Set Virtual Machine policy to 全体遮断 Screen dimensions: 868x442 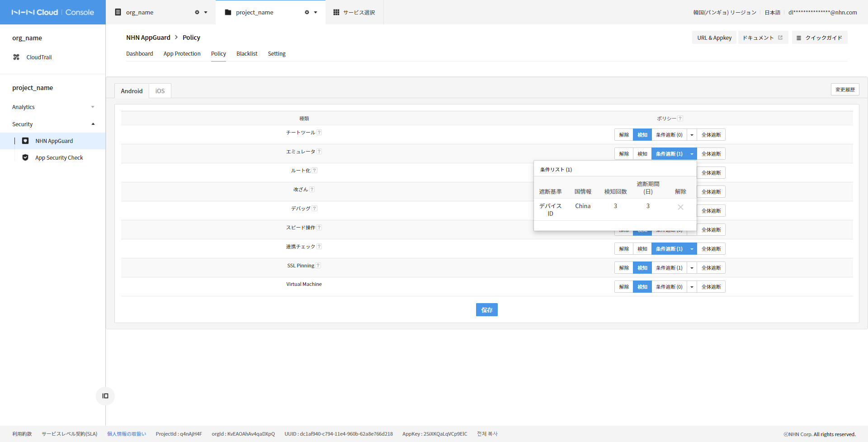711,287
